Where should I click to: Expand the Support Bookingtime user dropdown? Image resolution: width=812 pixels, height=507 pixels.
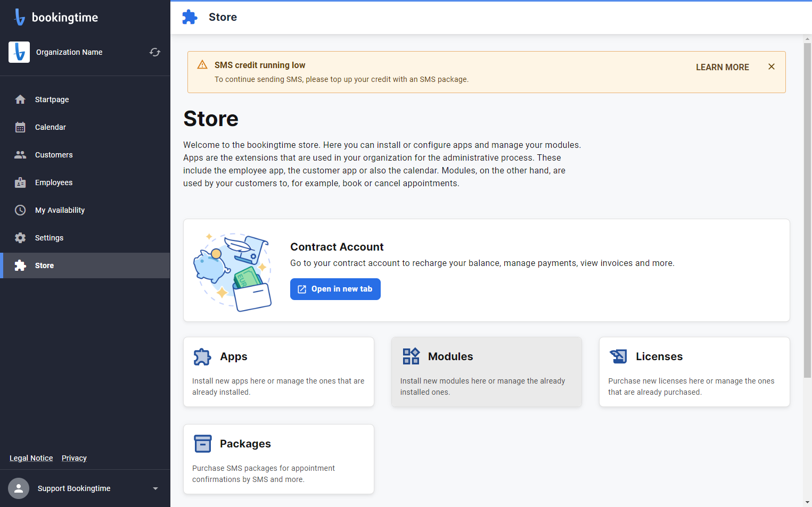tap(155, 488)
